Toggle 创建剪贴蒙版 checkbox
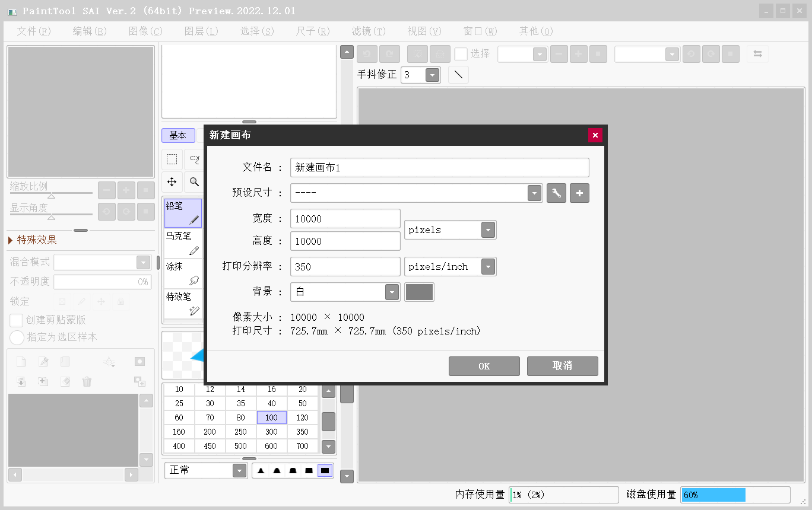The image size is (812, 510). [17, 320]
